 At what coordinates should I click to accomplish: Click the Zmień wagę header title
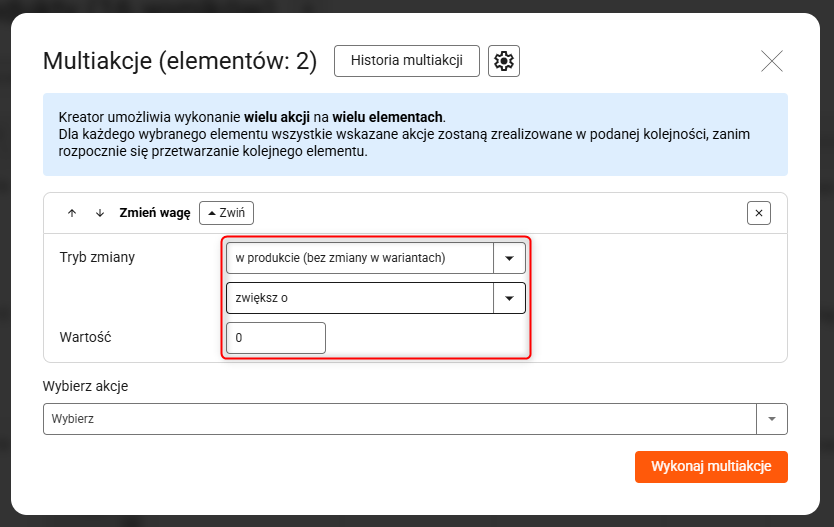[154, 213]
